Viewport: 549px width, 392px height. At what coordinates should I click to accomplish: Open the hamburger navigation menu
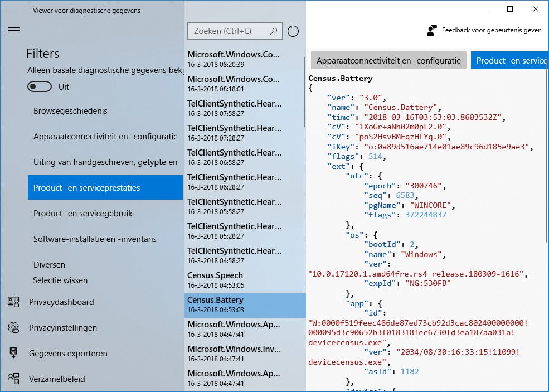(14, 31)
